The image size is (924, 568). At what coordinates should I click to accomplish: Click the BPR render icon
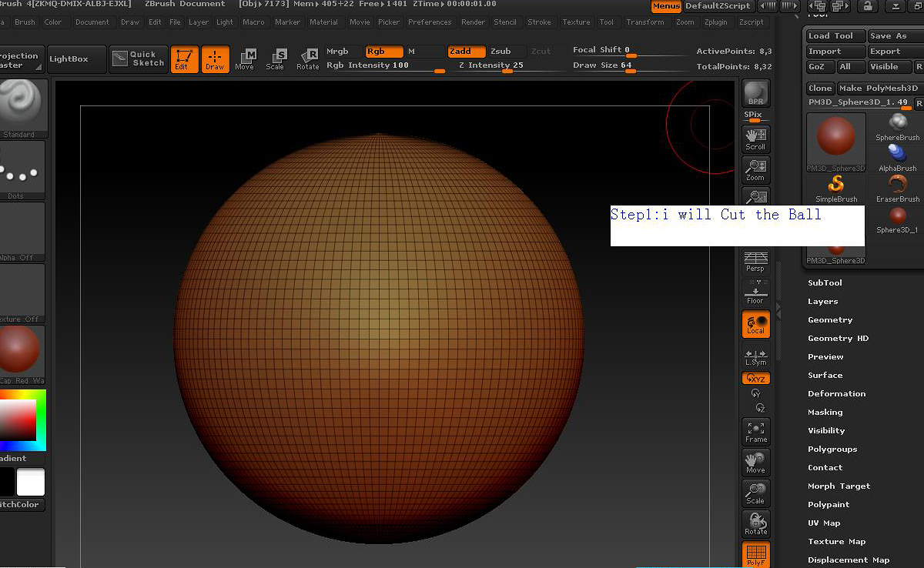tap(755, 93)
